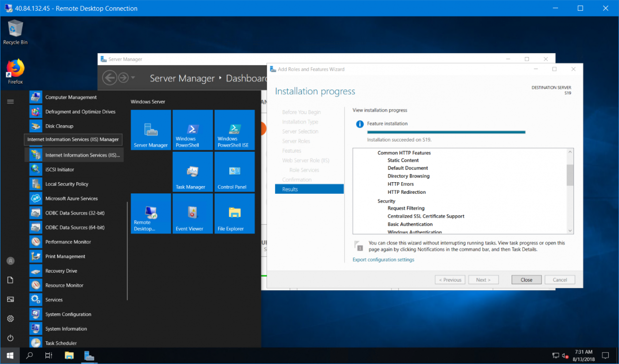Viewport: 619px width, 364px height.
Task: Open Pictures from Start sidebar
Action: pyautogui.click(x=11, y=300)
